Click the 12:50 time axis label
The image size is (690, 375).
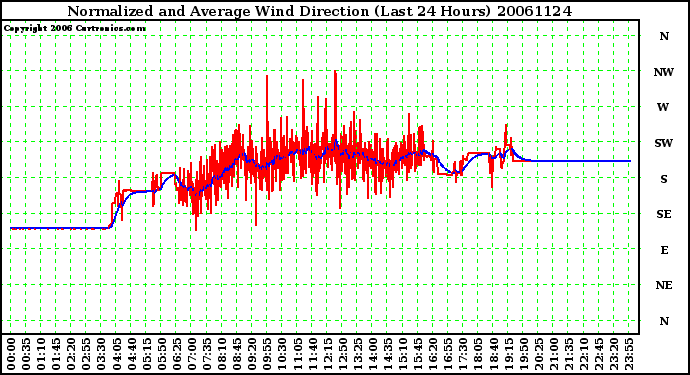point(343,354)
